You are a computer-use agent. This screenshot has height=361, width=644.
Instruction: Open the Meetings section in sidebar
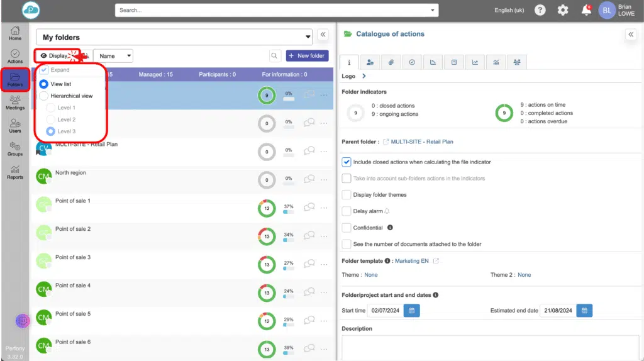pyautogui.click(x=15, y=102)
